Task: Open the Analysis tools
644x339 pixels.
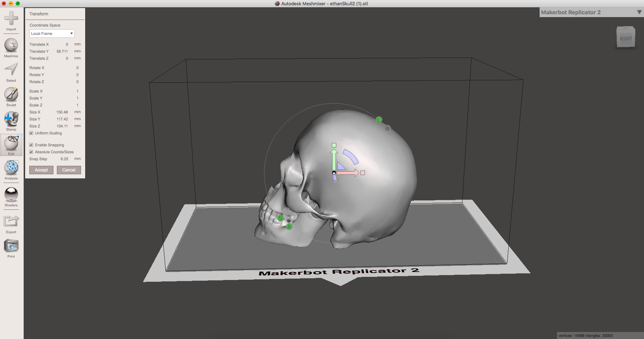Action: [x=11, y=170]
